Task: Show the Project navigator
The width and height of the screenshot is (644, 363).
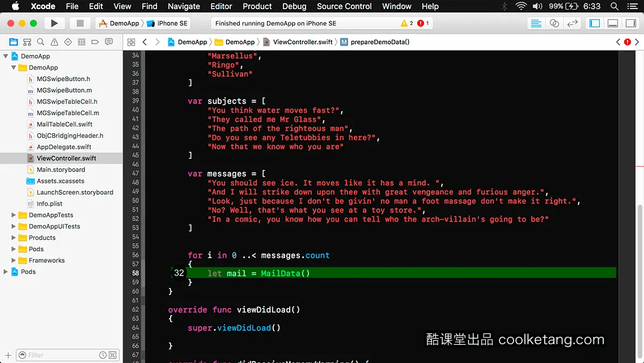Action: click(x=14, y=42)
